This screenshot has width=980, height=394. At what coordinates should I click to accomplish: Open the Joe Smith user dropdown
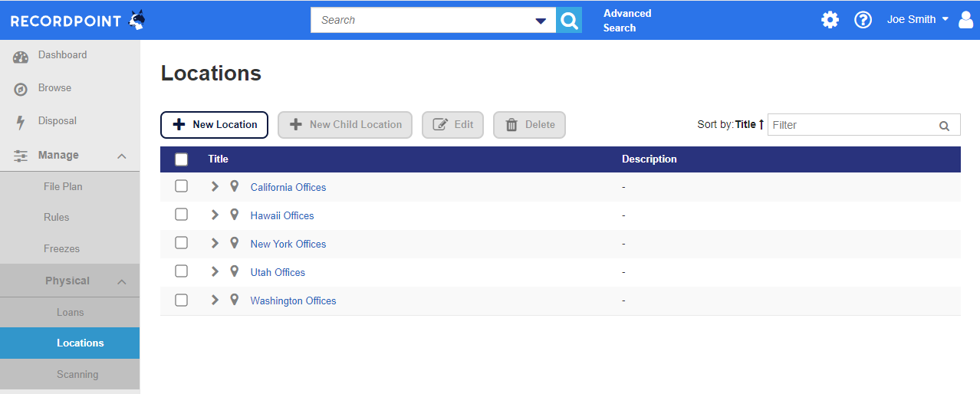(919, 19)
